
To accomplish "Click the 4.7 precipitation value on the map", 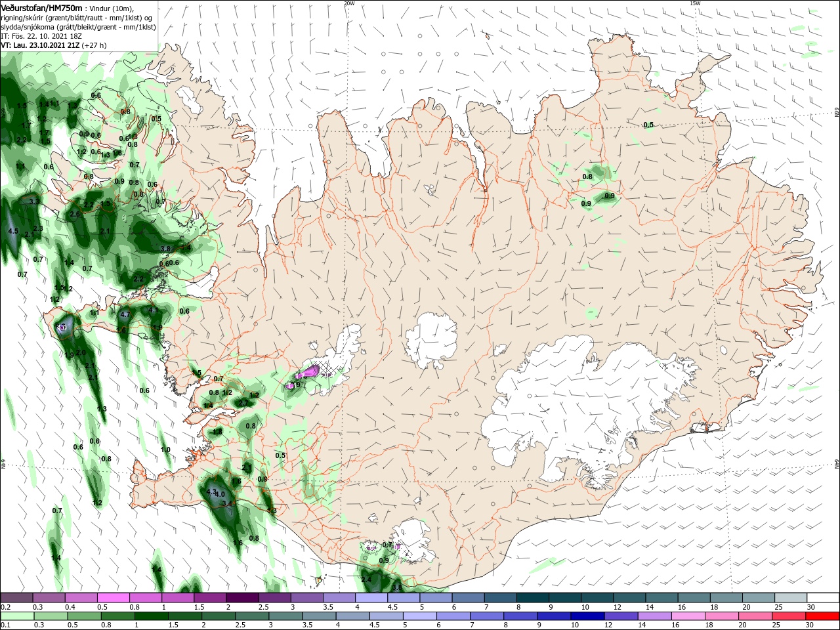I will point(126,315).
